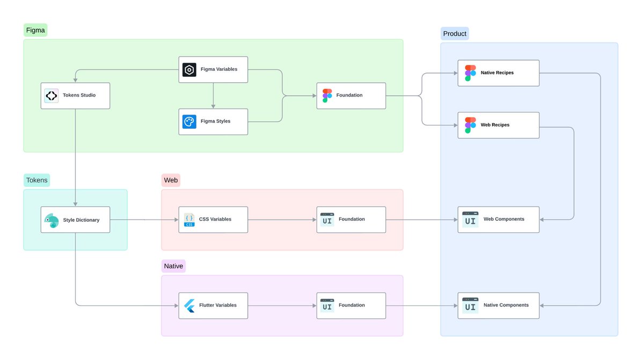The width and height of the screenshot is (644, 364).
Task: Click the Tokens Studio logo icon
Action: point(52,96)
